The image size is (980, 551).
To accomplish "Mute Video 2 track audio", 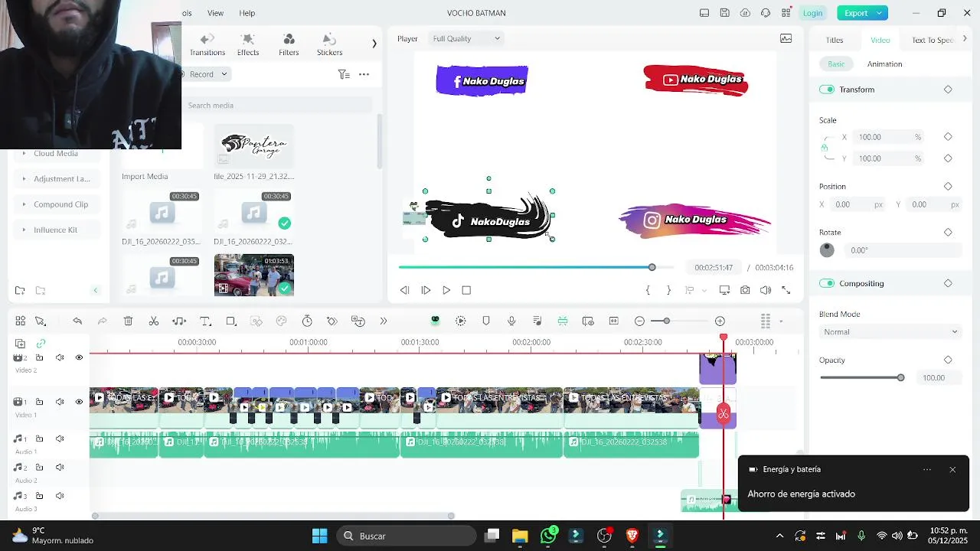I will (60, 357).
